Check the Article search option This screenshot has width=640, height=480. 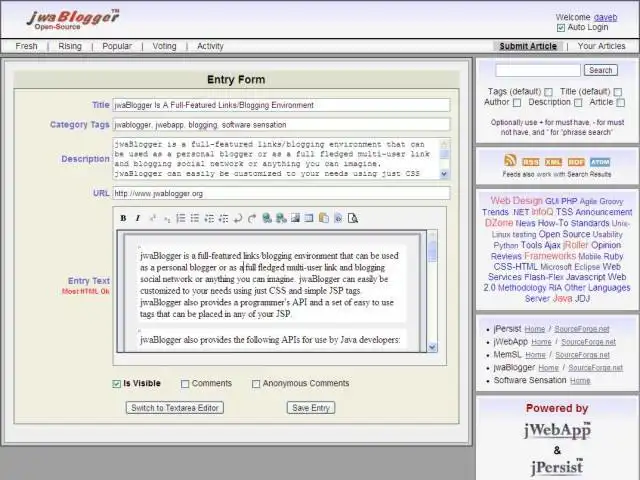pyautogui.click(x=620, y=103)
